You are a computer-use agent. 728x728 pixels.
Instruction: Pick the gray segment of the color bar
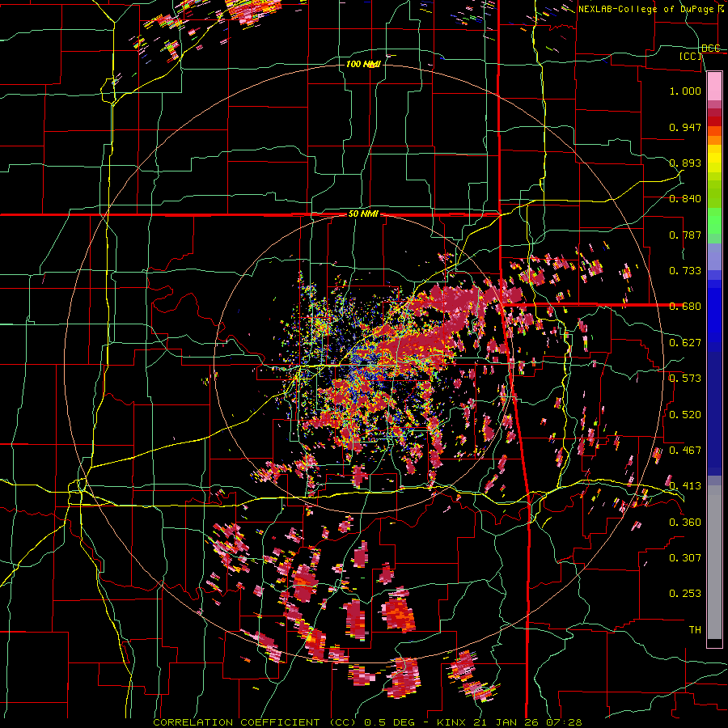714,562
